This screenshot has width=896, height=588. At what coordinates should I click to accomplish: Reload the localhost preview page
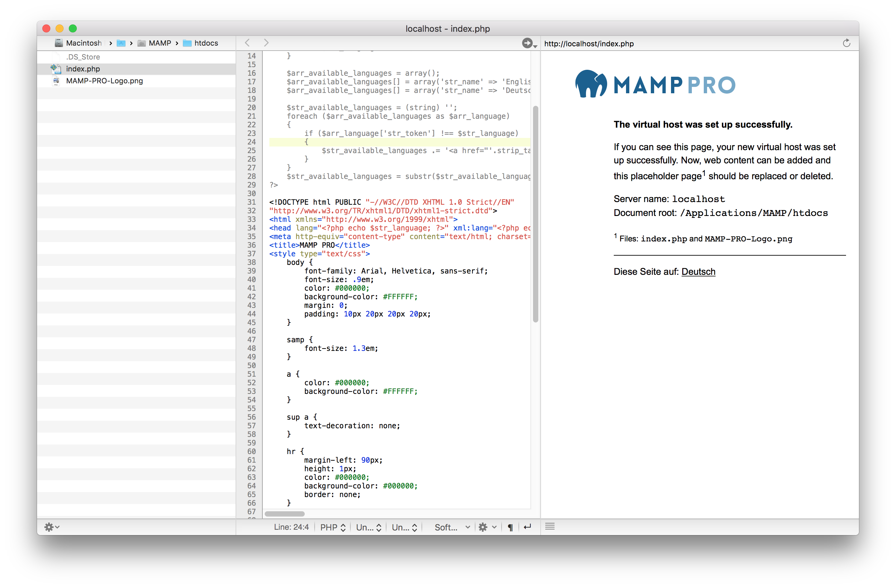[847, 43]
